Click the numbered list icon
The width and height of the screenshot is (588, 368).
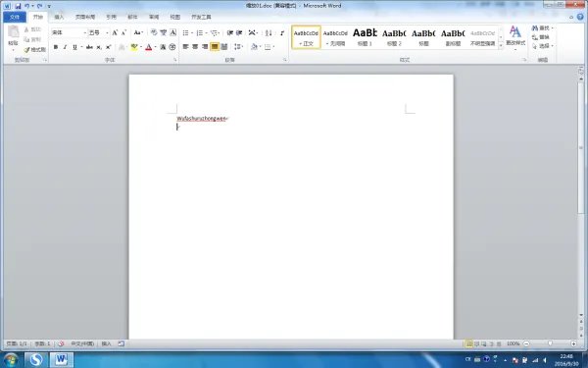pyautogui.click(x=200, y=33)
